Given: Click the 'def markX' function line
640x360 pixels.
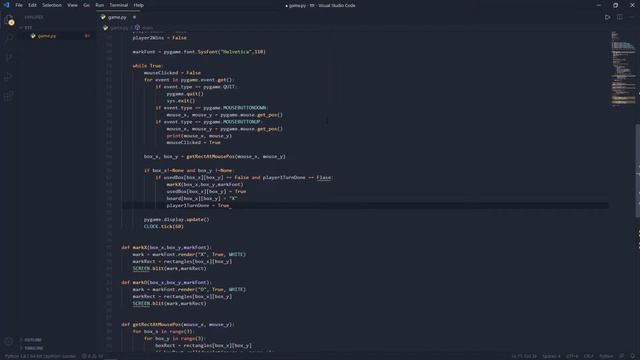Looking at the screenshot, I should [x=167, y=247].
